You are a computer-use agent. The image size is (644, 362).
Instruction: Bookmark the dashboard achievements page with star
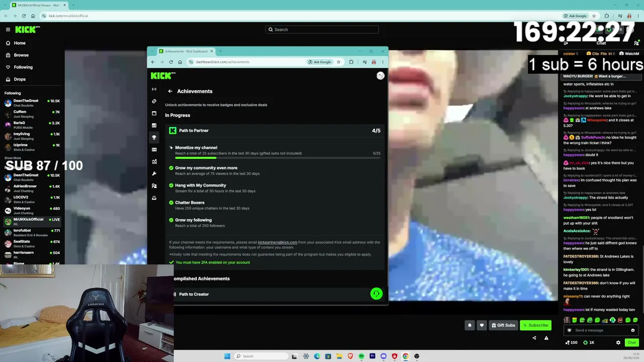pyautogui.click(x=339, y=62)
